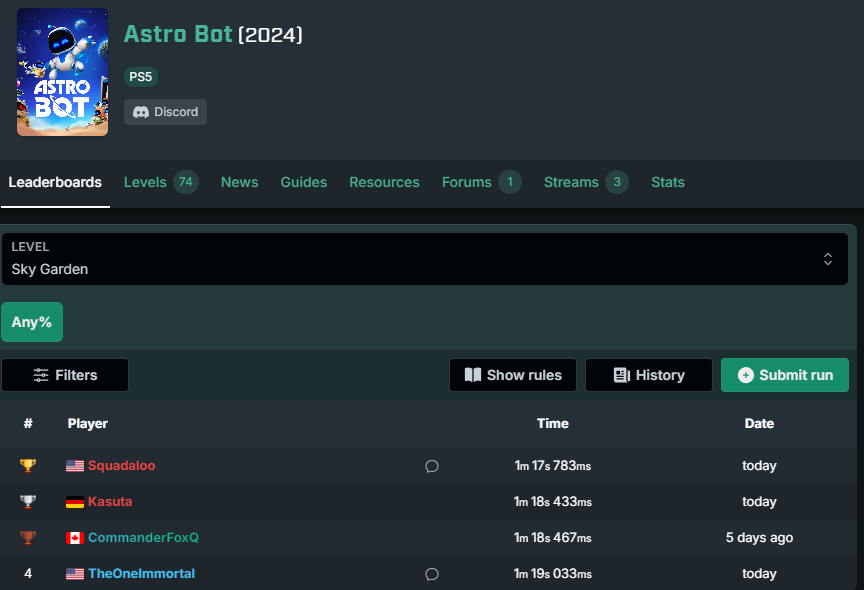Click the '5 days ago' date for CommanderFoxQ
864x590 pixels.
759,537
